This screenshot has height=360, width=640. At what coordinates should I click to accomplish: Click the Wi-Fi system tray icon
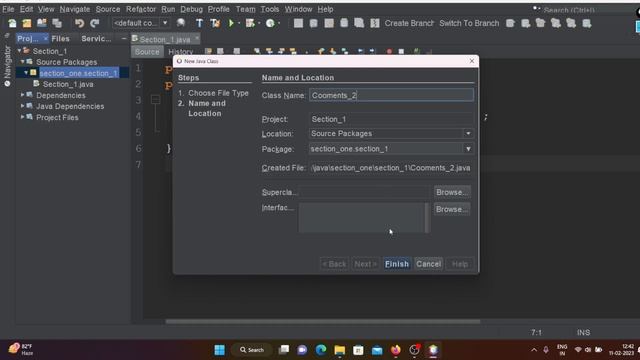pyautogui.click(x=578, y=350)
